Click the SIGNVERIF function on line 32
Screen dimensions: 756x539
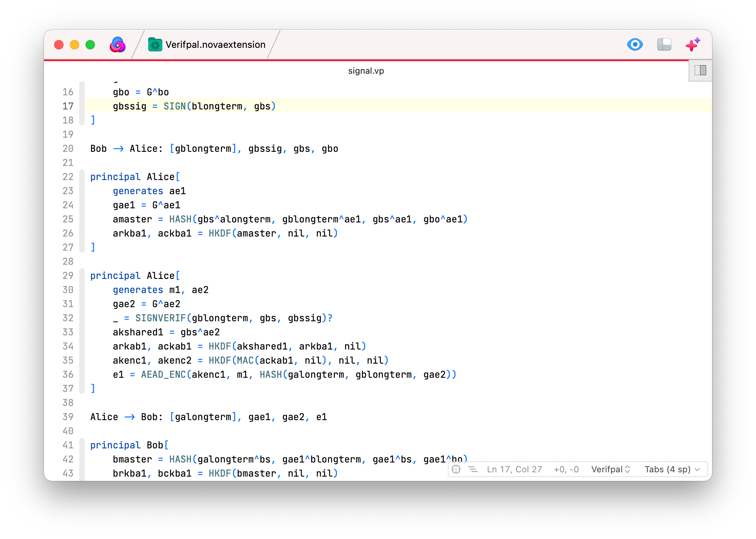160,318
